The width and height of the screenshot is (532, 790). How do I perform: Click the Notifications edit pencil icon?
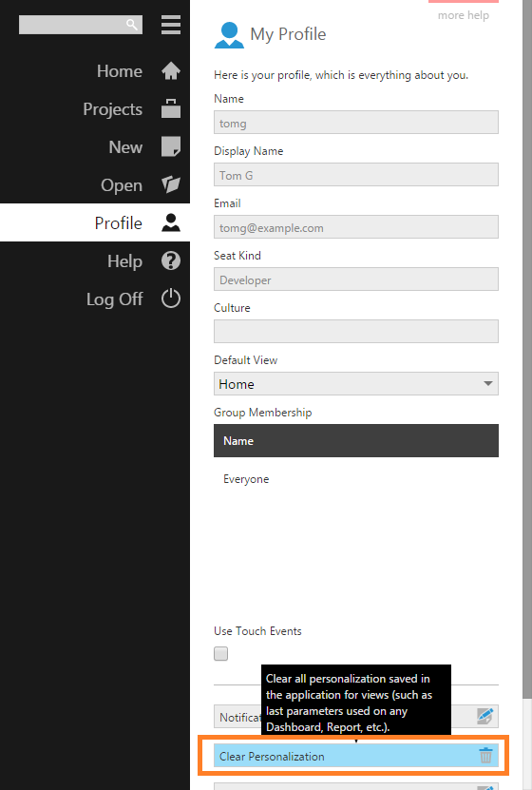coord(485,717)
